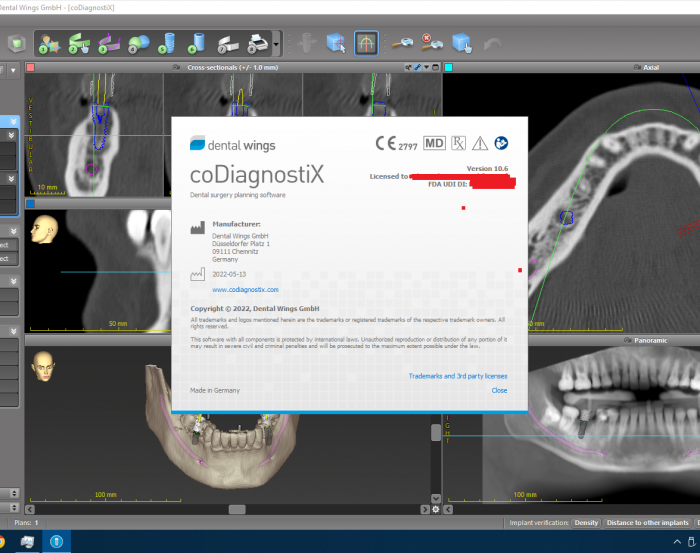
Task: Collapse first subsection in highlighted left panel
Action: click(x=11, y=135)
